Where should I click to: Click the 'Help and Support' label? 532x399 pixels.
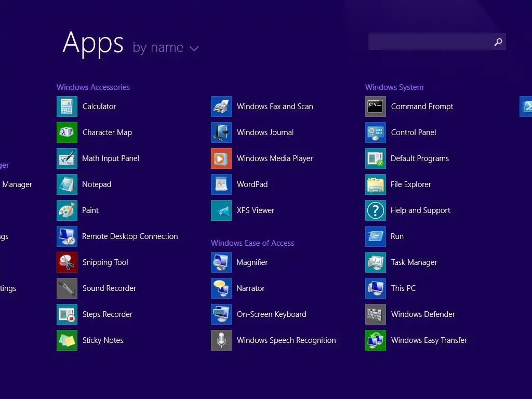(421, 210)
